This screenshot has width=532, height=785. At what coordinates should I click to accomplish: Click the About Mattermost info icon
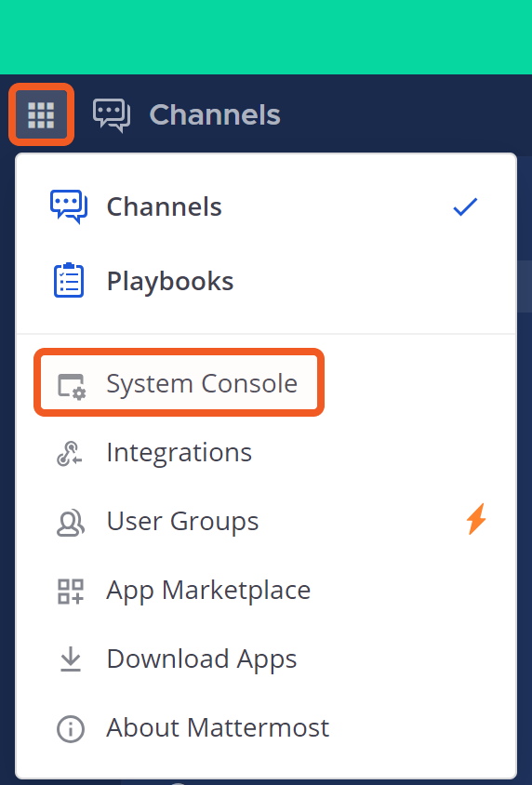coord(71,729)
